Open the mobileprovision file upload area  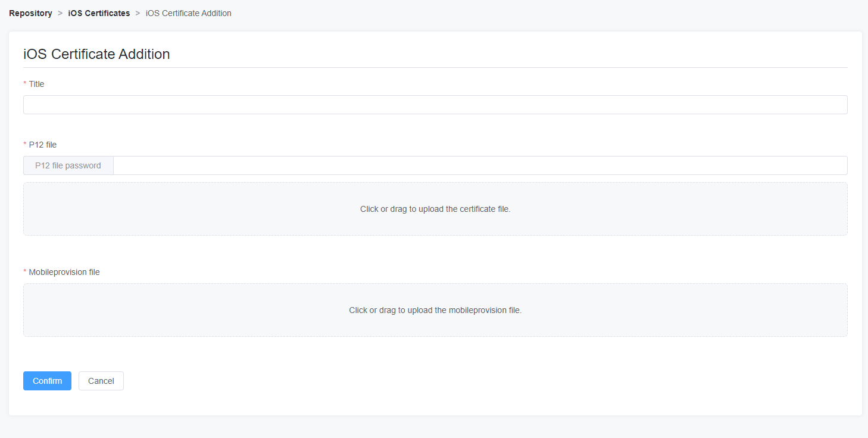(435, 310)
